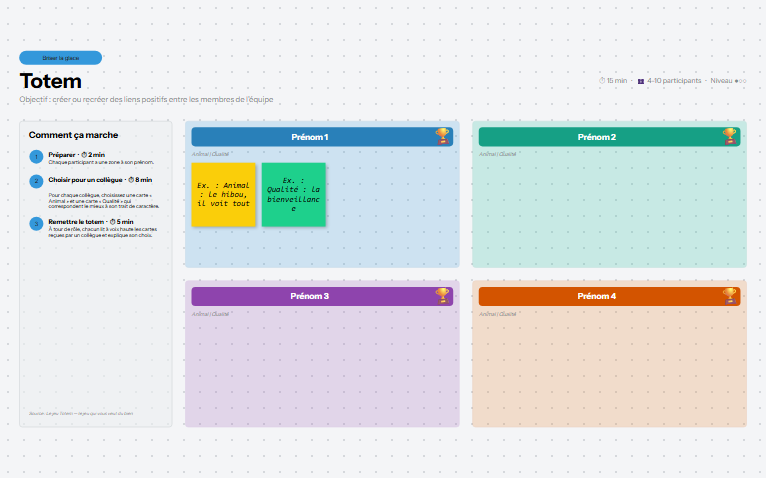Click the timer icon beside 15 min
This screenshot has height=478, width=766.
[602, 81]
